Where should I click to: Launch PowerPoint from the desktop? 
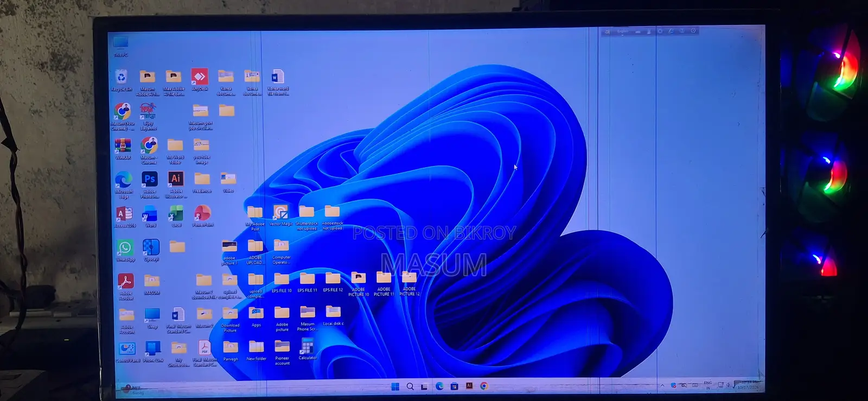pyautogui.click(x=203, y=217)
